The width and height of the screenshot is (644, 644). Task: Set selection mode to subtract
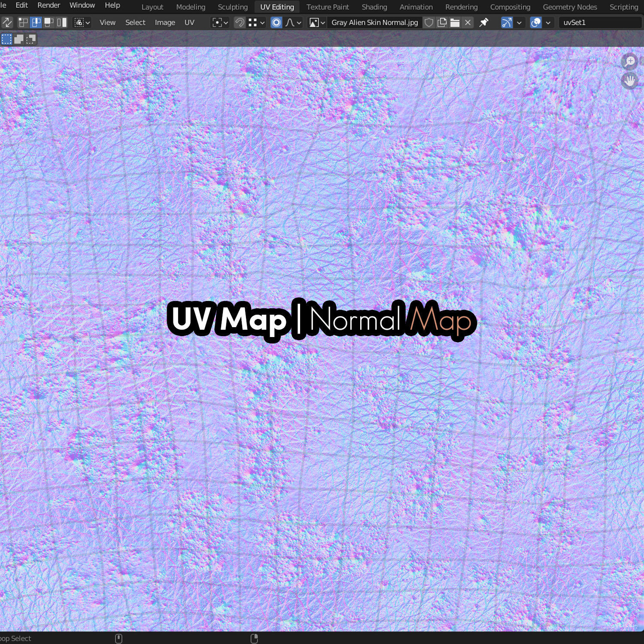point(31,39)
